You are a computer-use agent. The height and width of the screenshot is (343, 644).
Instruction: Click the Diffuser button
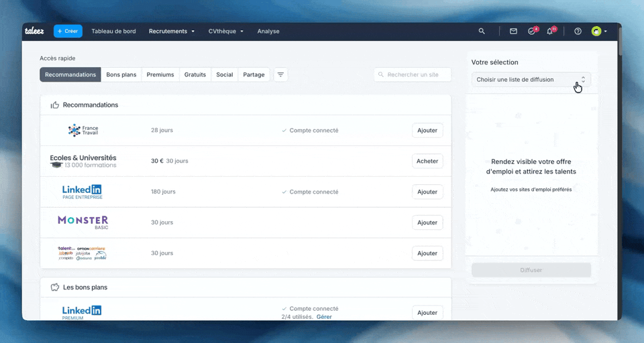click(x=531, y=270)
